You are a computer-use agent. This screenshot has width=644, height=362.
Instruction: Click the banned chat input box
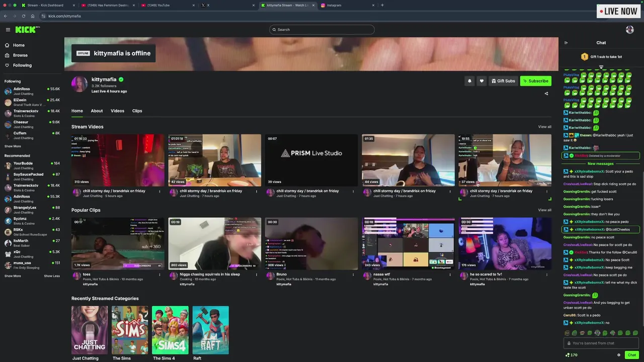tap(601, 343)
